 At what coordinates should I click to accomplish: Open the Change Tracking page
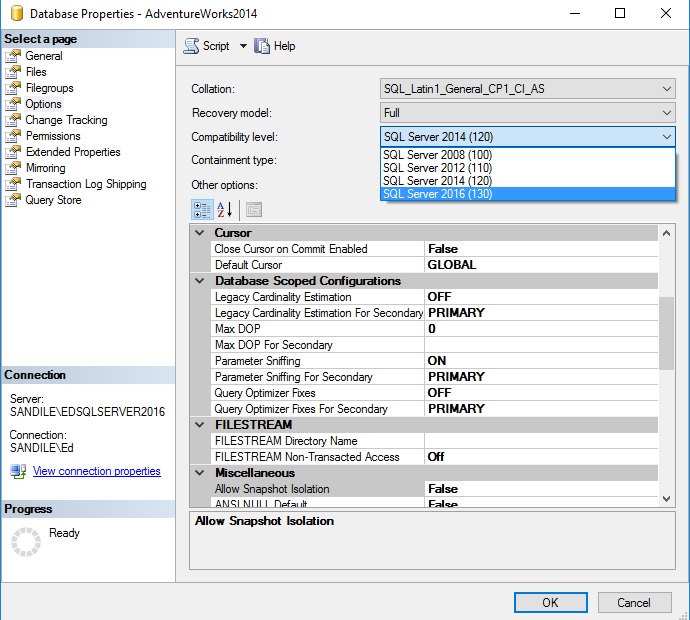tap(66, 120)
